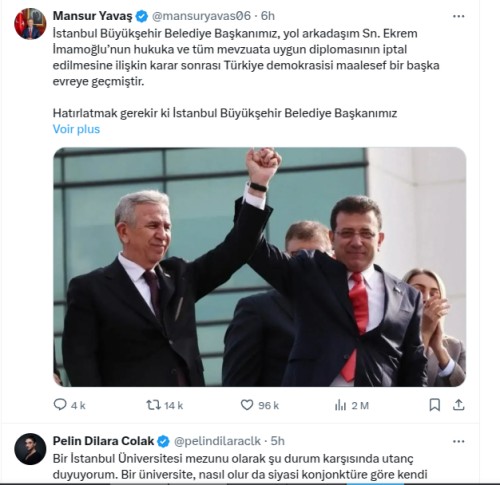Open the 5h timestamp of second tweet
This screenshot has height=485, width=500.
point(278,441)
